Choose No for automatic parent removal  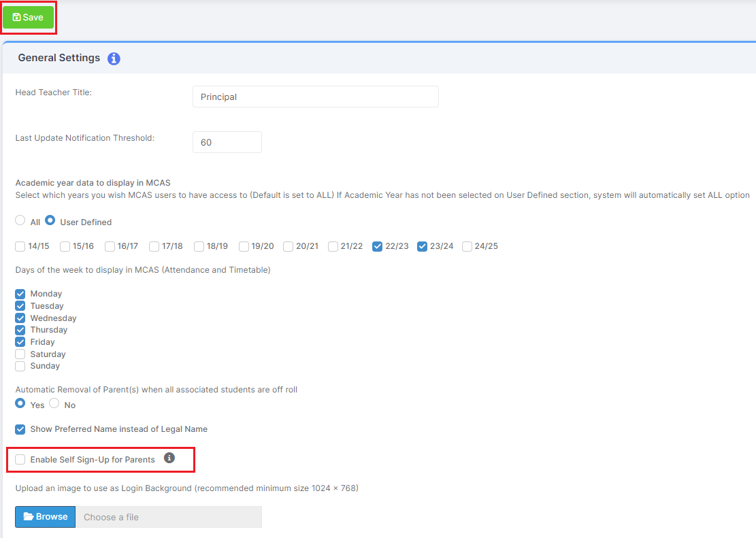pos(54,403)
